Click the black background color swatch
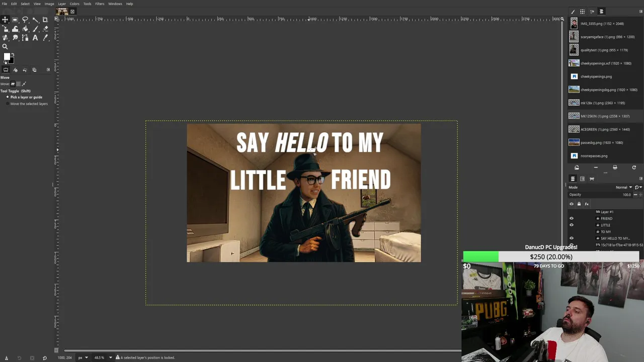This screenshot has height=362, width=644. point(12,61)
